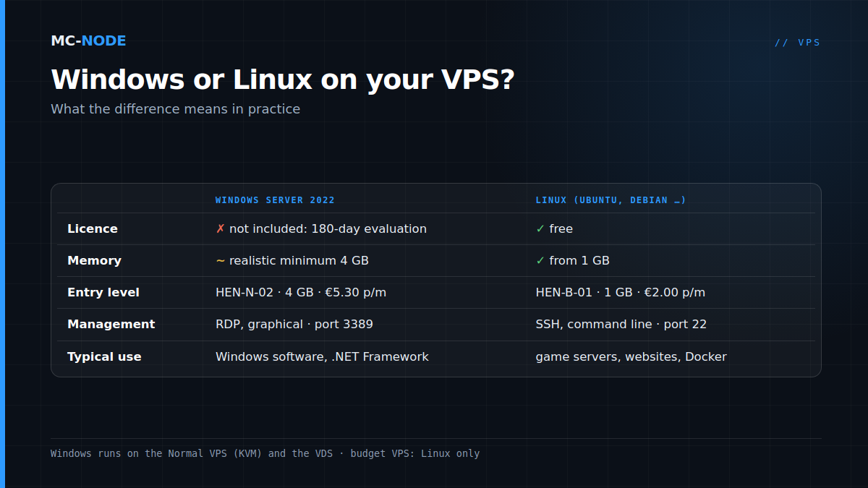Click the green check beside 'free'
868x488 pixels.
[x=540, y=228]
